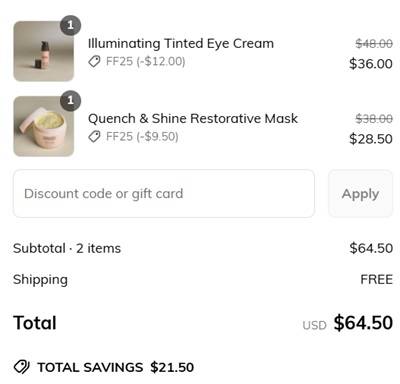Click the Subtotal 2 items label
Viewport: 400px width, 384px height.
coord(67,248)
